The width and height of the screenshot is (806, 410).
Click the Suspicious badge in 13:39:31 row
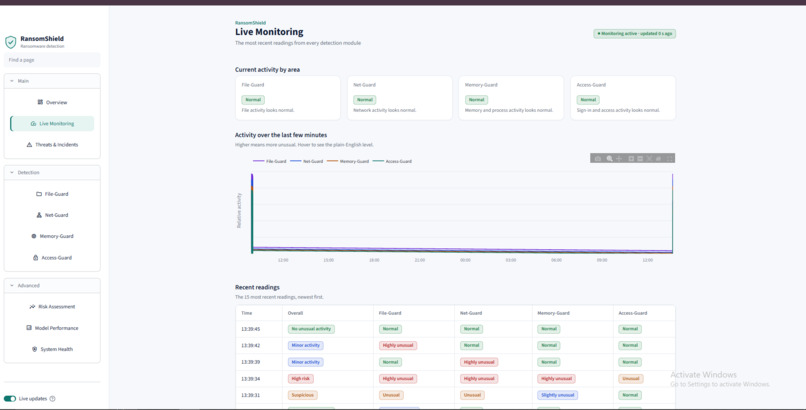click(x=302, y=395)
